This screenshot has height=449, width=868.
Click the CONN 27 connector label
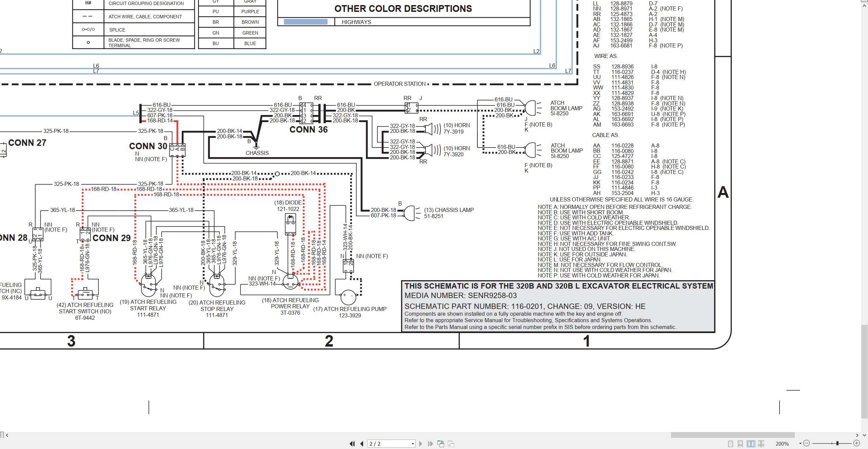coord(27,143)
